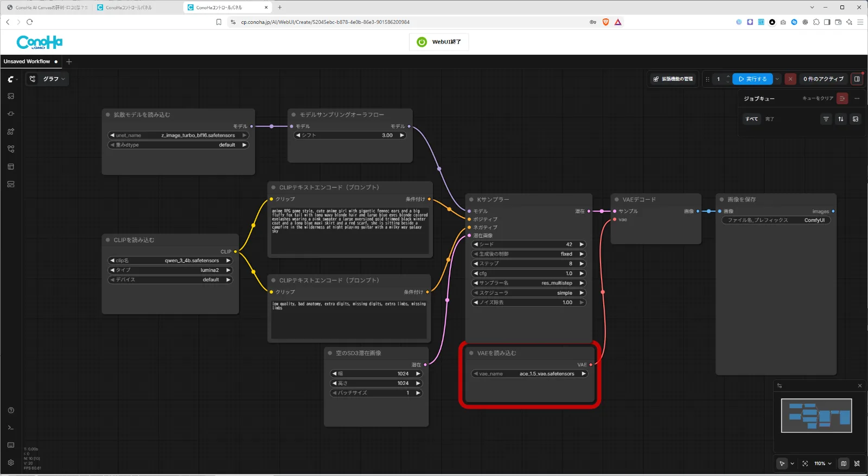The width and height of the screenshot is (868, 476).
Task: Open the グラフ dropdown
Action: pyautogui.click(x=48, y=79)
